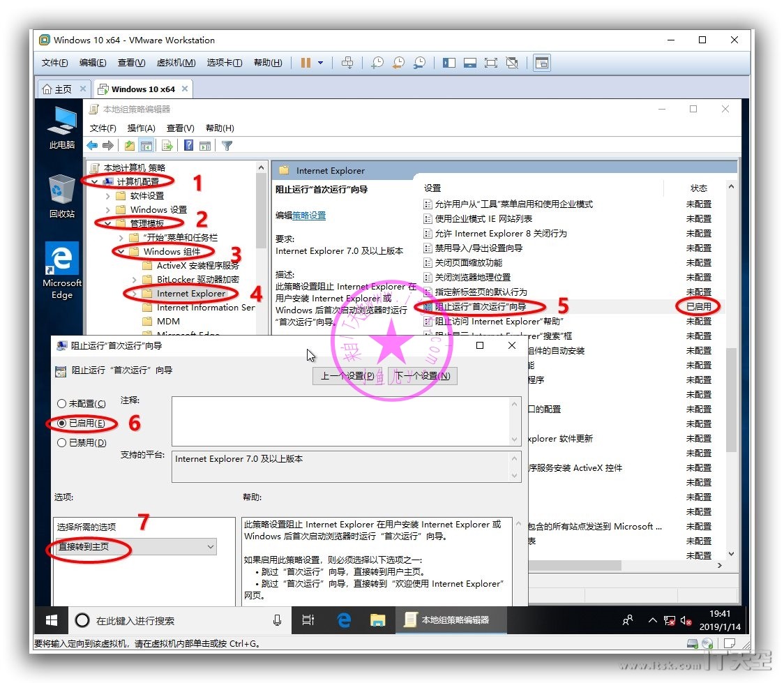Click the 状态 column header
The image size is (784, 683).
click(698, 188)
